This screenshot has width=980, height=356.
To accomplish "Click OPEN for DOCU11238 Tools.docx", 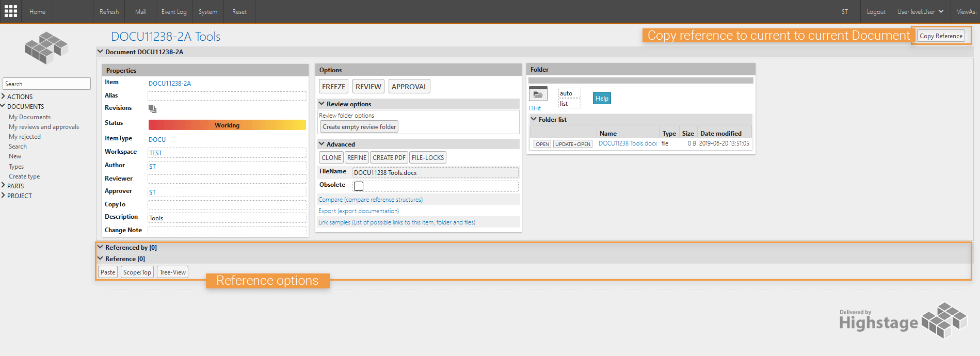I will (x=542, y=144).
